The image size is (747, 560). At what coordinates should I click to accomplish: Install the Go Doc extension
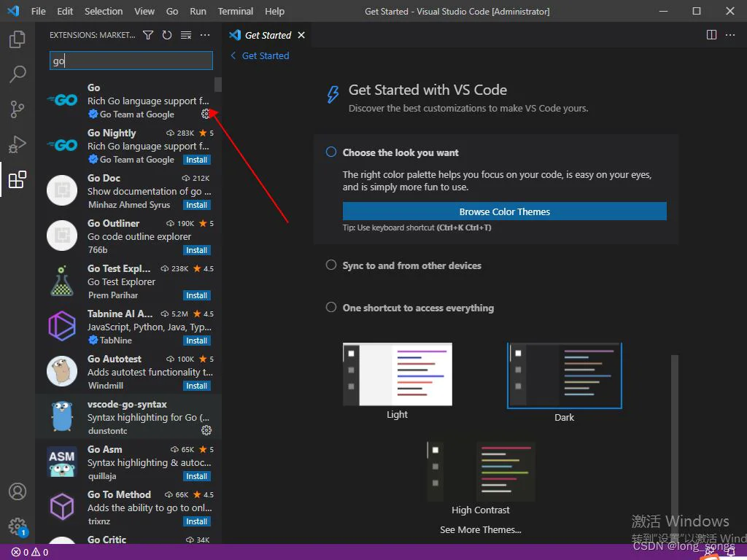coord(197,205)
